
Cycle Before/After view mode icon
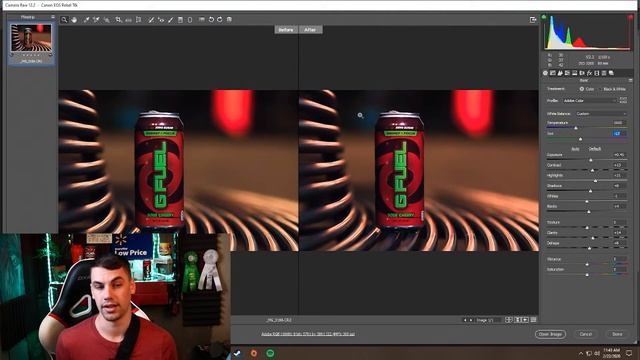pos(509,320)
